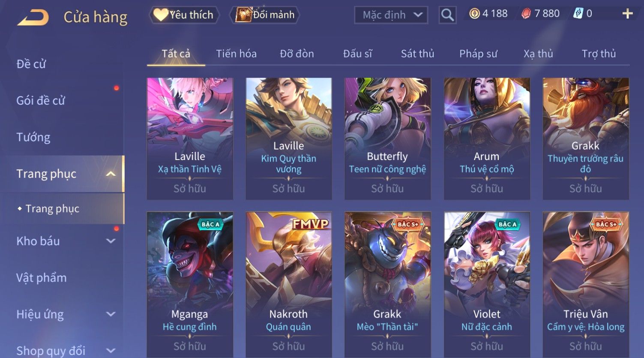Image resolution: width=644 pixels, height=358 pixels.
Task: Choose the Trang phục sub-item in sidebar
Action: click(x=52, y=209)
